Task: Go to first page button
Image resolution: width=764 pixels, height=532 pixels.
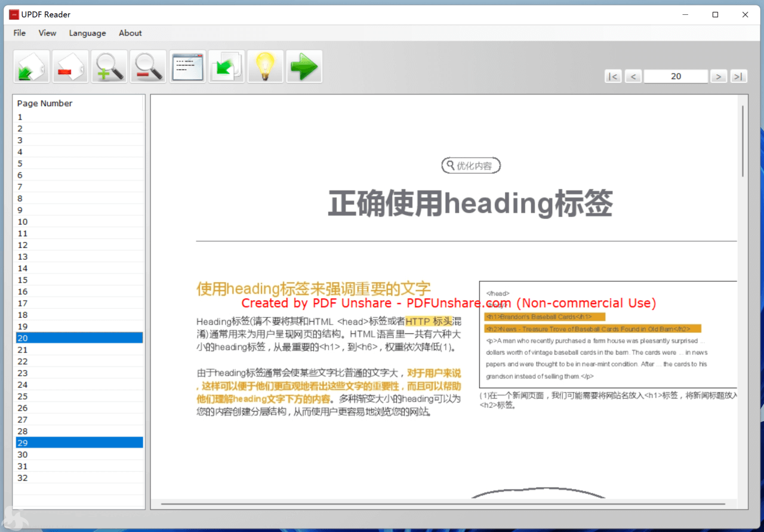Action: pos(613,76)
